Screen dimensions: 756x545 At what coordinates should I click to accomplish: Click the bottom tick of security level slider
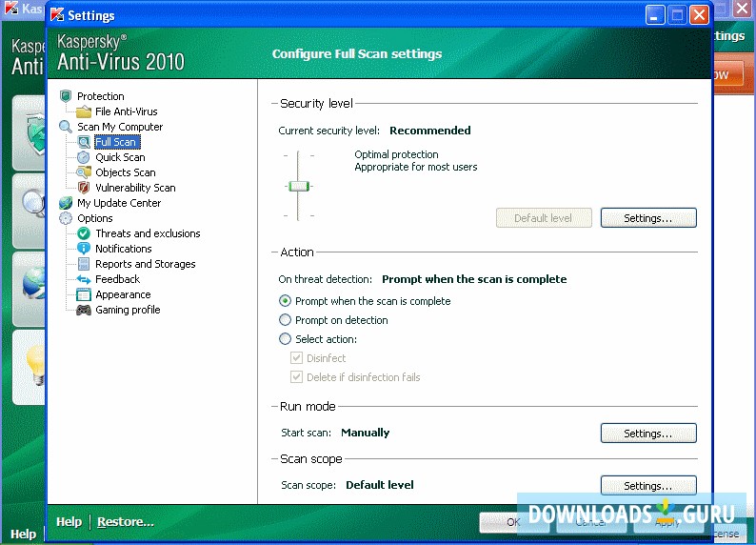coord(299,216)
